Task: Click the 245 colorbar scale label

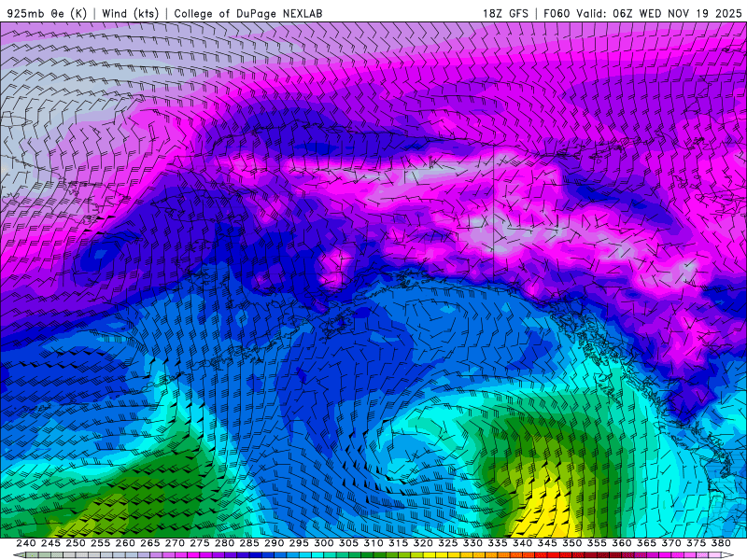Action: 50,543
